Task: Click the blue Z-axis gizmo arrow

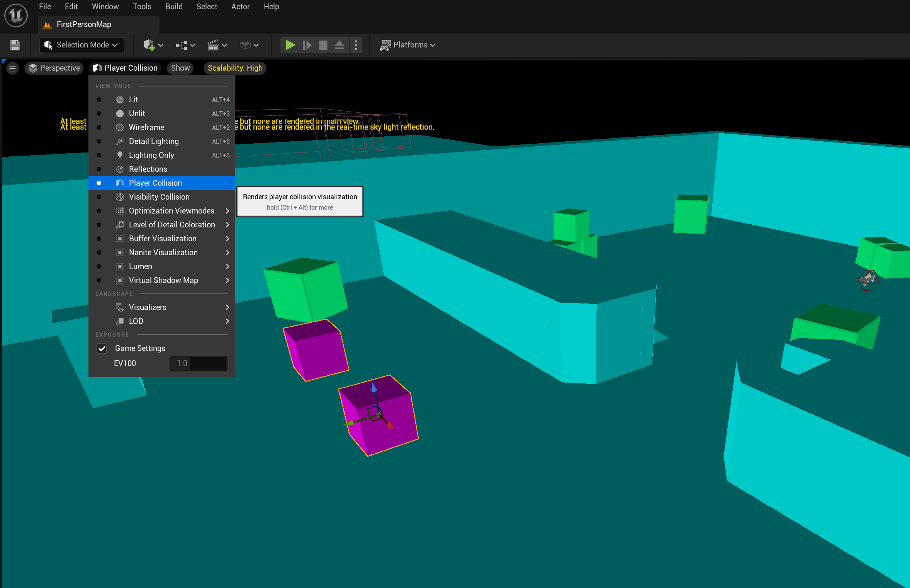Action: (x=374, y=388)
